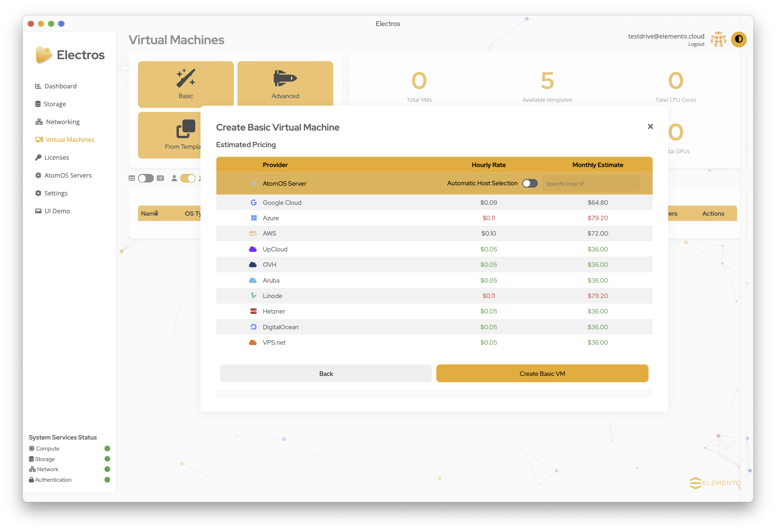This screenshot has height=532, width=776.
Task: Click the Monthly Estimate column header
Action: (598, 165)
